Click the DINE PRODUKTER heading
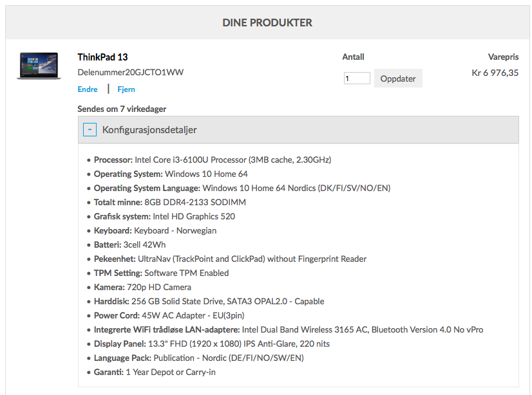532x395 pixels. 267,23
